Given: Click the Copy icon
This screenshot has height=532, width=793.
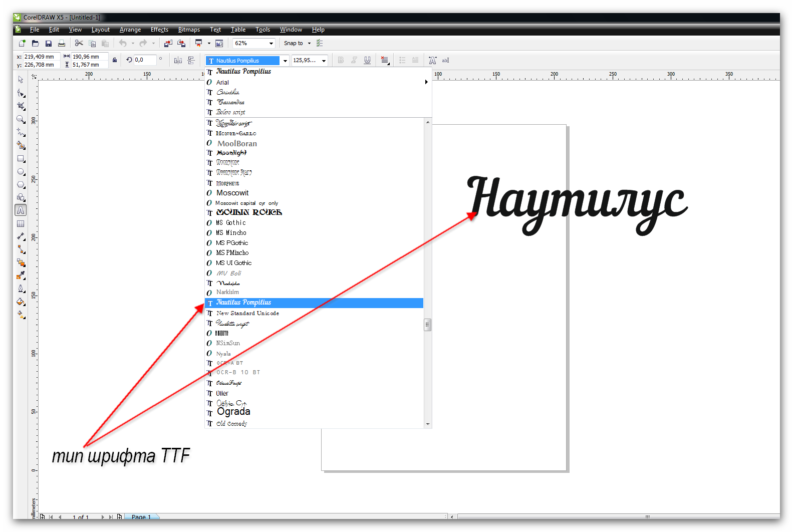Looking at the screenshot, I should 92,44.
